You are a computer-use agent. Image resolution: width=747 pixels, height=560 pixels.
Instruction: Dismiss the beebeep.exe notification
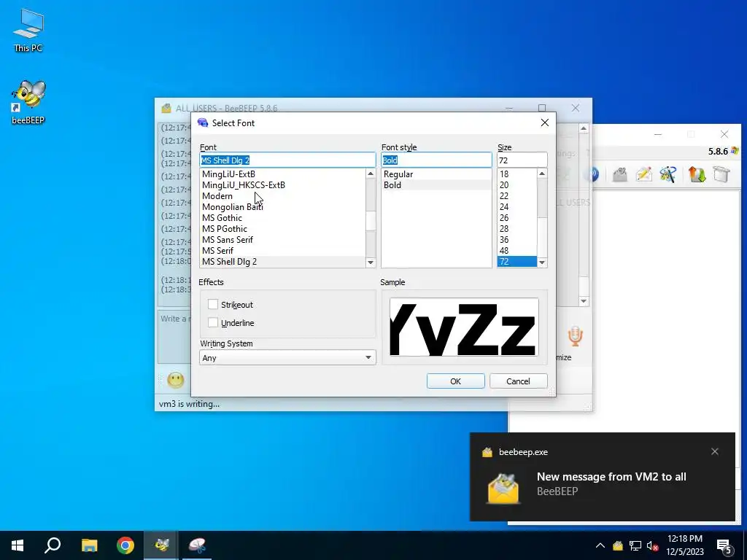[x=715, y=451]
